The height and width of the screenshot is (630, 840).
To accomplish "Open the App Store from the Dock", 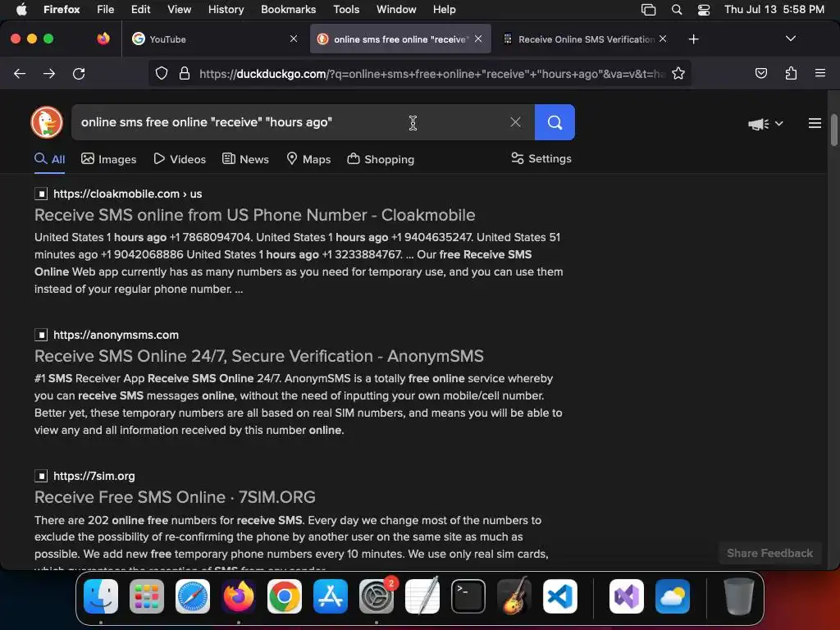I will pos(331,596).
